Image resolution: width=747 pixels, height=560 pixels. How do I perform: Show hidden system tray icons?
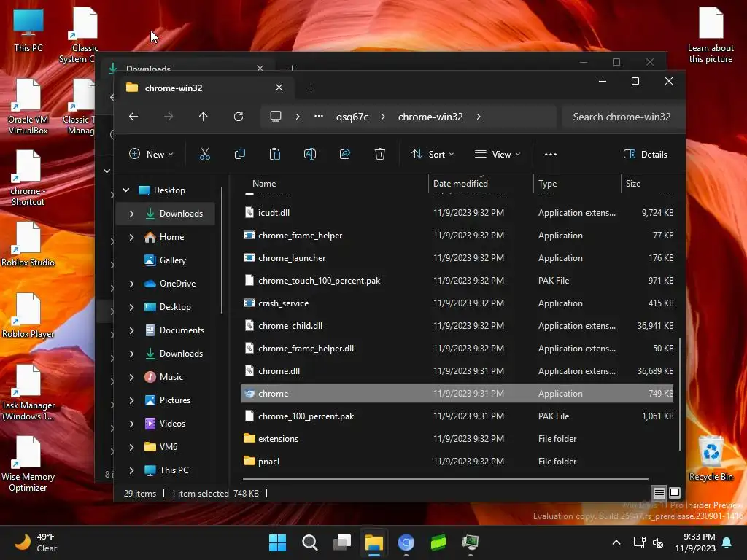pyautogui.click(x=616, y=542)
